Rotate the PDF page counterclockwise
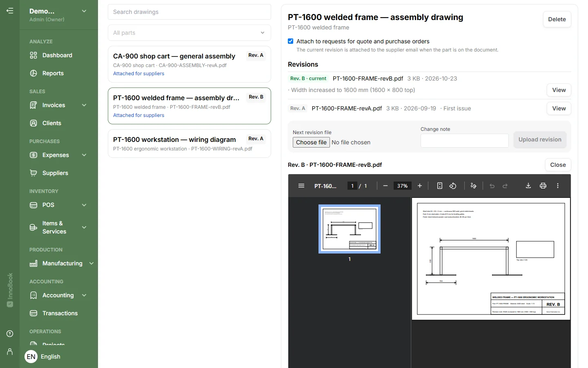588x368 pixels. click(453, 186)
